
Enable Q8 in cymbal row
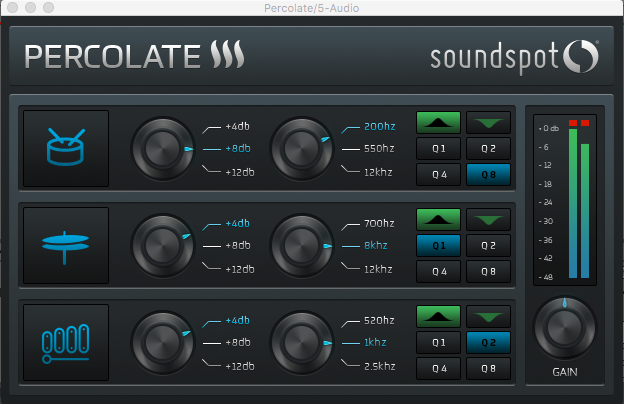coord(488,271)
